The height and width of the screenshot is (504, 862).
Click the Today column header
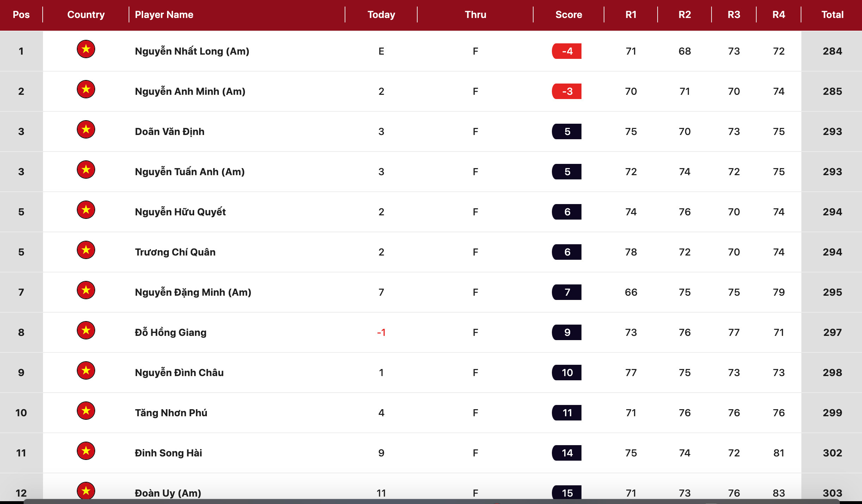click(x=381, y=15)
